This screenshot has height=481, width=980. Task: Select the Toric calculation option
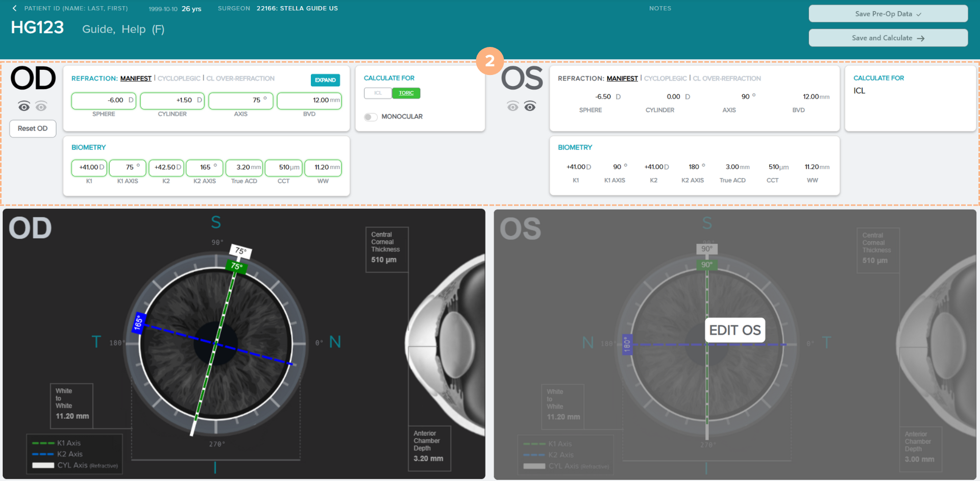[406, 93]
